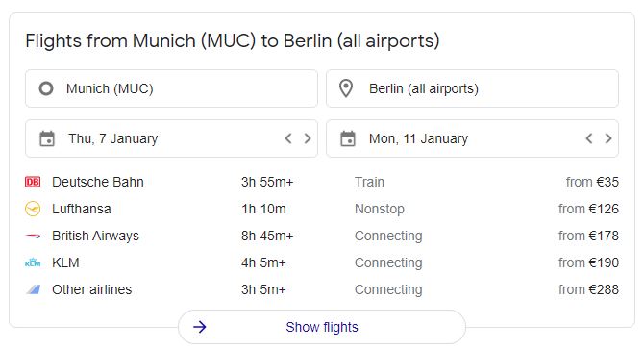The height and width of the screenshot is (349, 644).
Task: Click the British Airways ribbon logo
Action: [x=33, y=236]
